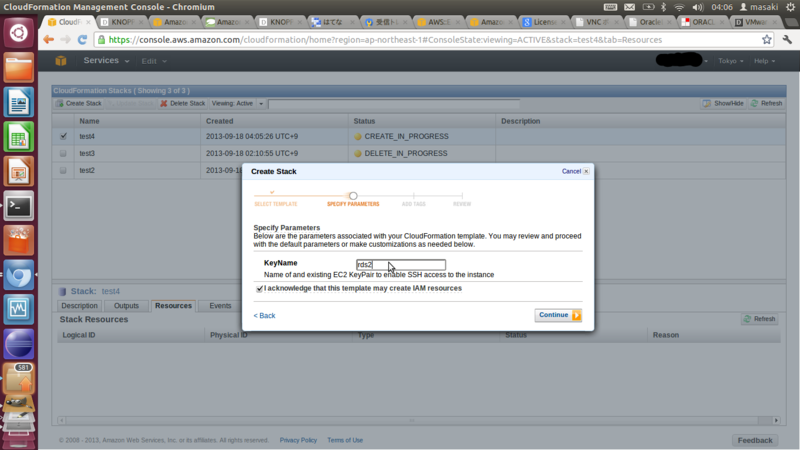Toggle the IAM resources acknowledgement checkbox

(x=260, y=289)
